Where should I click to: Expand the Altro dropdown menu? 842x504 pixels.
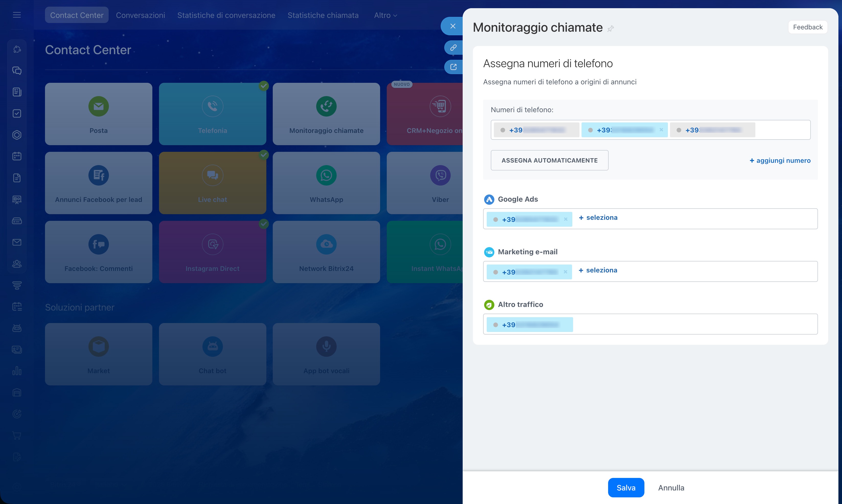pos(385,15)
